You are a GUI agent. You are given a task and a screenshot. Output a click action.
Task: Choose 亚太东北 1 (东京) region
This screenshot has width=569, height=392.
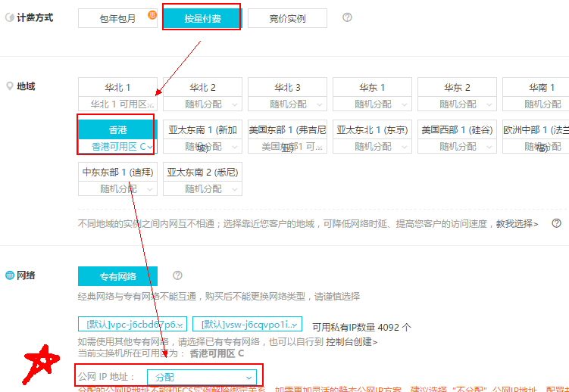pyautogui.click(x=372, y=130)
